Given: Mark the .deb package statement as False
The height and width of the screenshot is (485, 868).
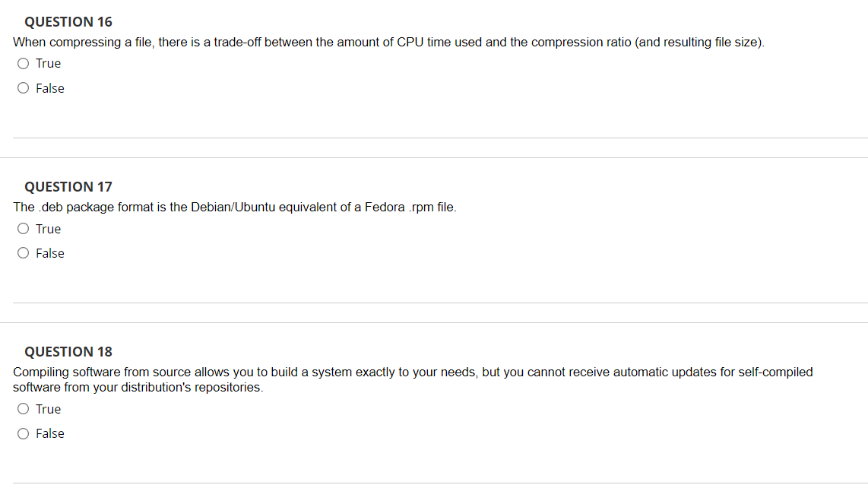Looking at the screenshot, I should click(x=23, y=252).
